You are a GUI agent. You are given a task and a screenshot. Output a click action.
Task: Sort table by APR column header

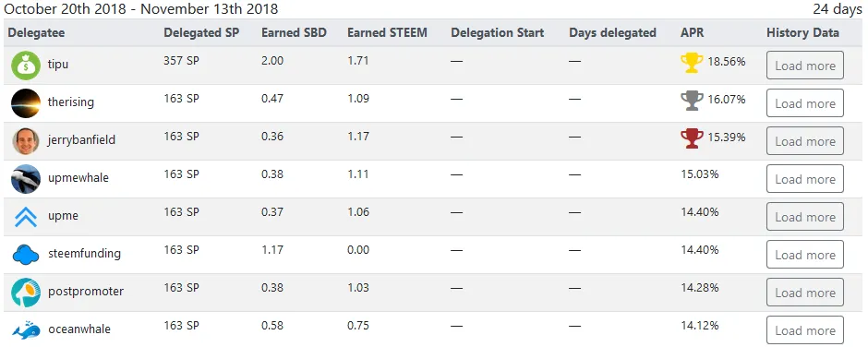click(x=692, y=32)
